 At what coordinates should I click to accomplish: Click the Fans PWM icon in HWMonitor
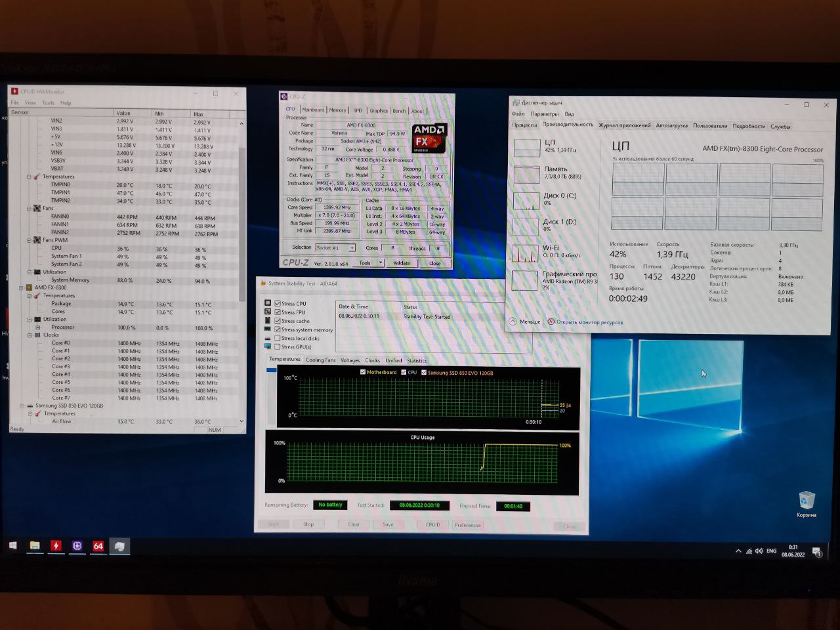37,240
